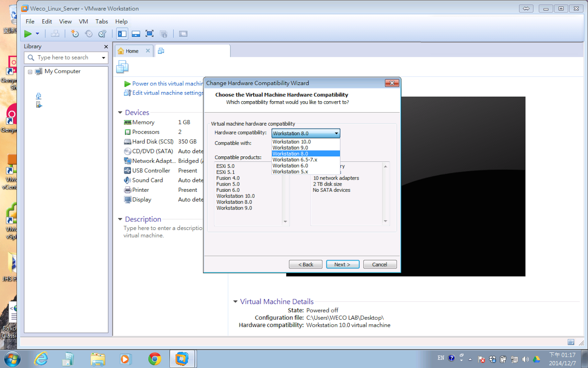Choose Workstation 6.0 from dropdown list
Viewport: 588px width, 368px height.
pos(306,166)
